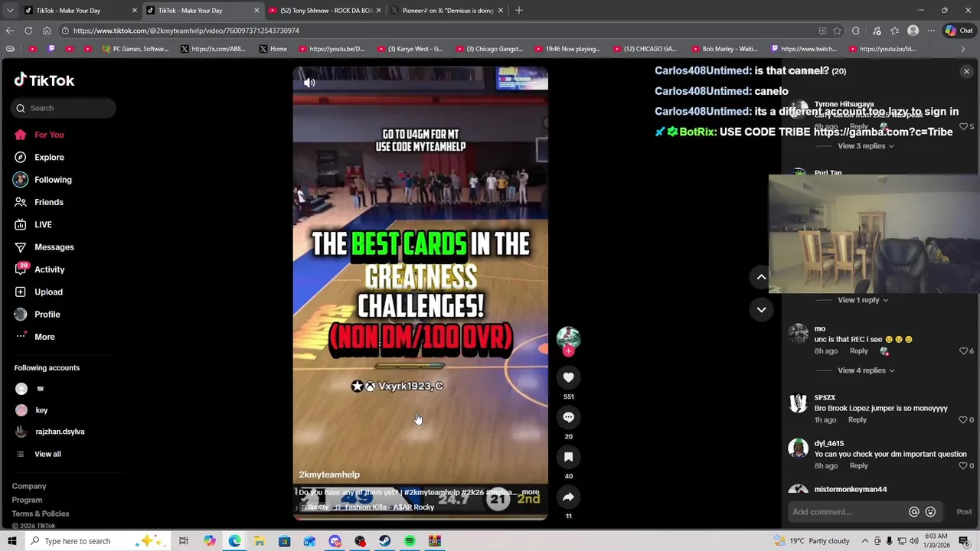The image size is (980, 551).
Task: Open the Explore page
Action: pyautogui.click(x=49, y=157)
